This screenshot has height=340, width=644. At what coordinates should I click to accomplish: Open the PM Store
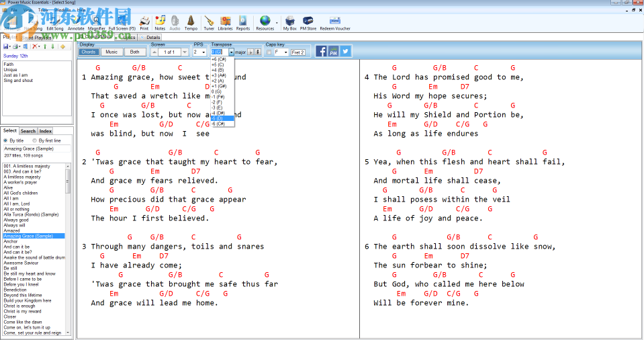pos(308,22)
